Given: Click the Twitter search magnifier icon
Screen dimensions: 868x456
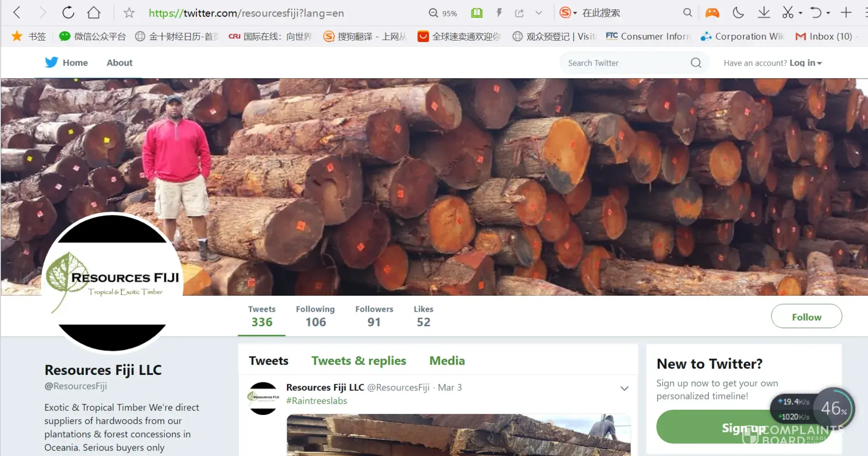Looking at the screenshot, I should point(696,63).
